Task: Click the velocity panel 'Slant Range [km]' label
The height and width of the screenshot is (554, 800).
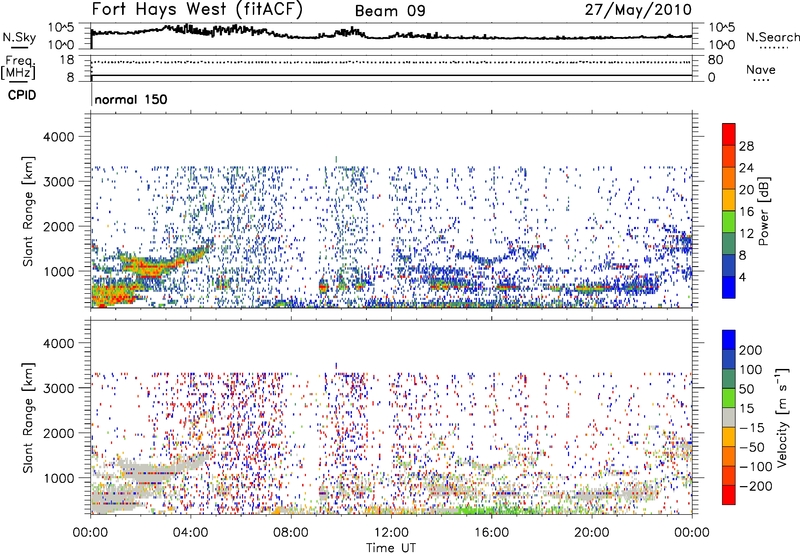Action: [x=28, y=418]
